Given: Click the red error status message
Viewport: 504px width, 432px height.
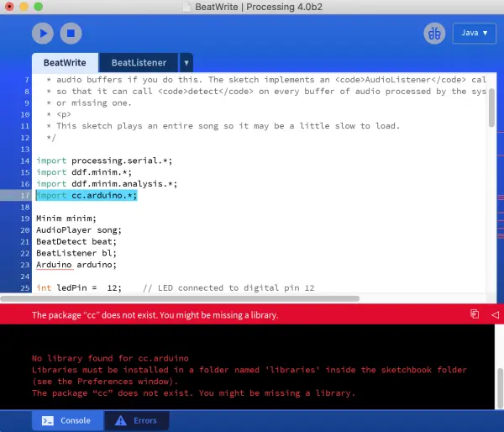Looking at the screenshot, I should pos(155,315).
